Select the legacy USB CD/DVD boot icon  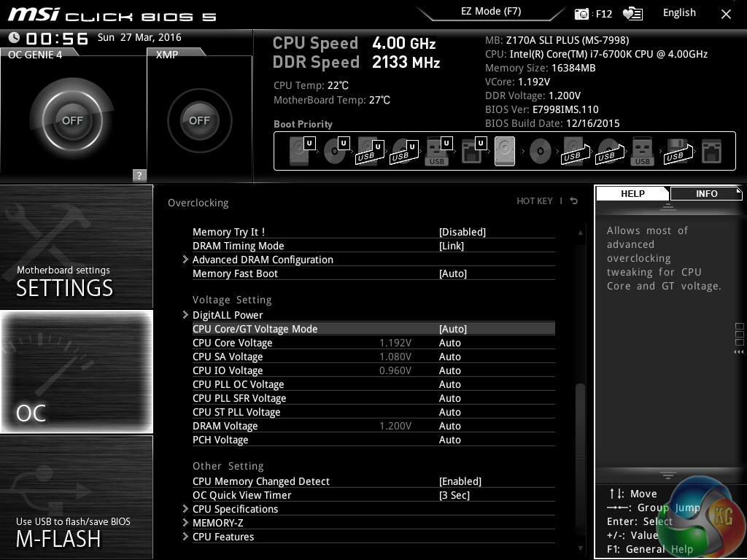click(x=610, y=152)
